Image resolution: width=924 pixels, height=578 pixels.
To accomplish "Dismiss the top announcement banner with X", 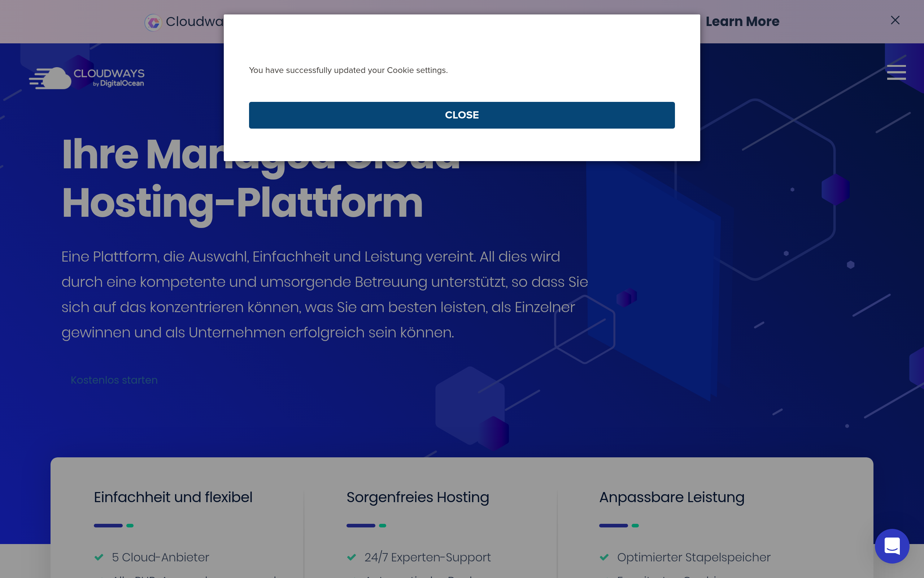I will [895, 20].
